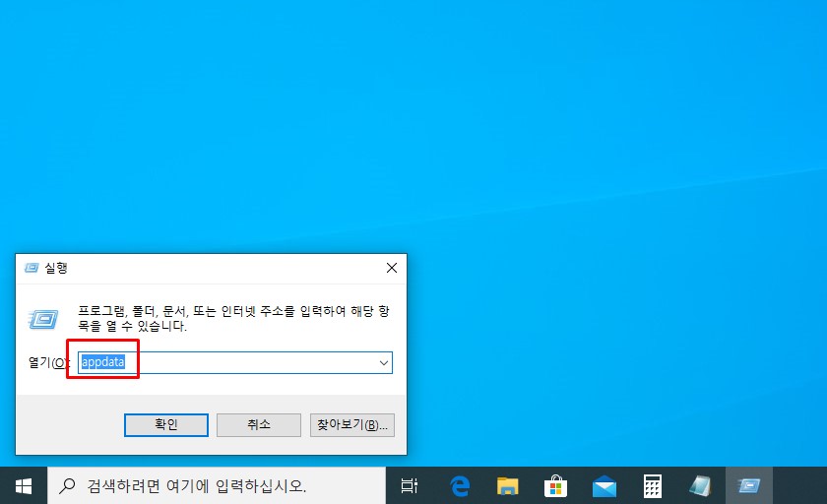Launch Microsoft Edge from the taskbar
The width and height of the screenshot is (827, 504).
(x=460, y=485)
